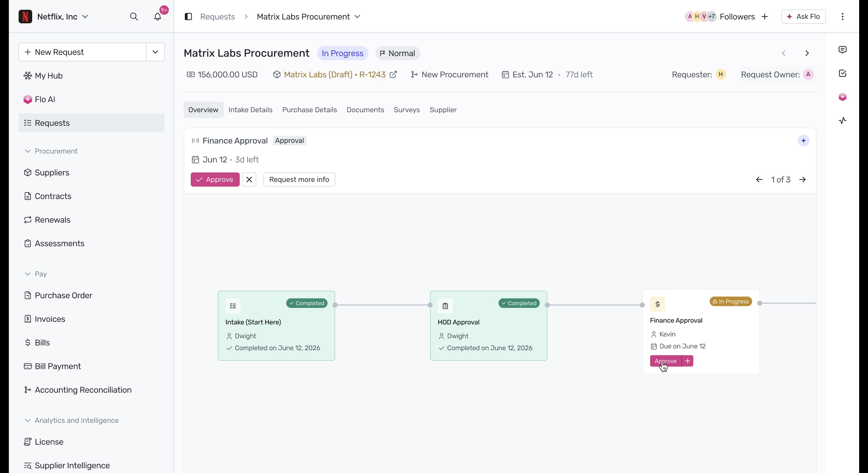Click plus button beside node Approve
Viewport: 868px width, 473px height.
pos(687,361)
